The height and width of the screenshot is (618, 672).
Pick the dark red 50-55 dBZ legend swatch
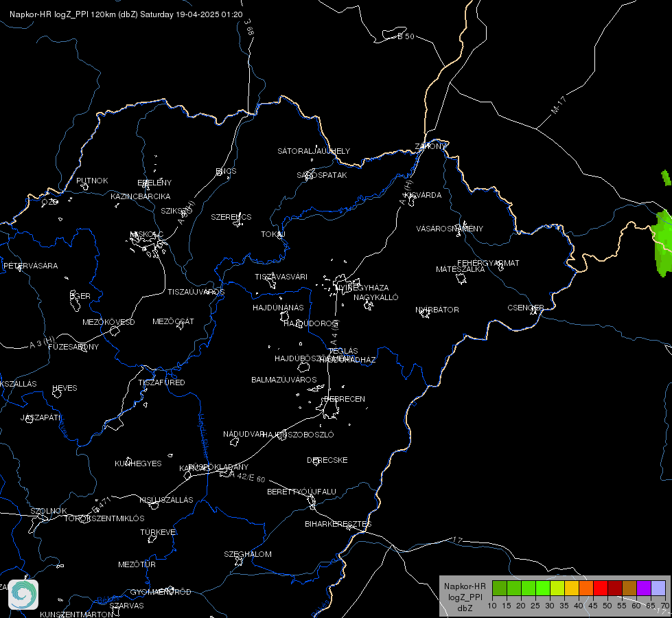(x=615, y=588)
